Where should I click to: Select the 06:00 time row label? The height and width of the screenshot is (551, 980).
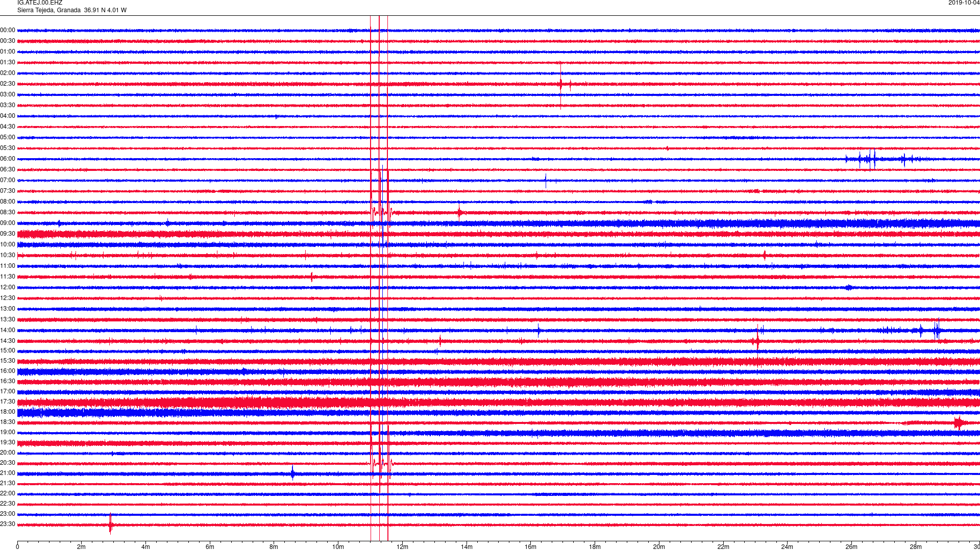[x=8, y=159]
